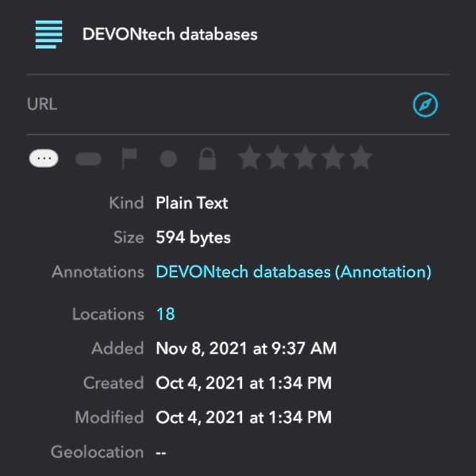Toggle the flag marker
The image size is (476, 476).
point(129,158)
